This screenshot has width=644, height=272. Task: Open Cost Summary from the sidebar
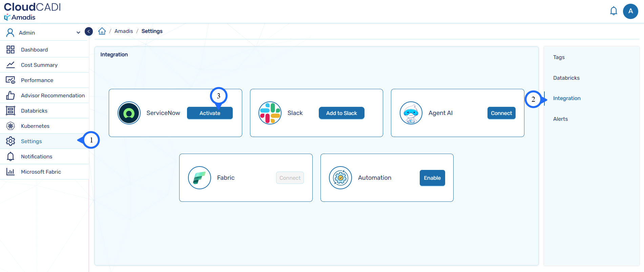coord(39,65)
